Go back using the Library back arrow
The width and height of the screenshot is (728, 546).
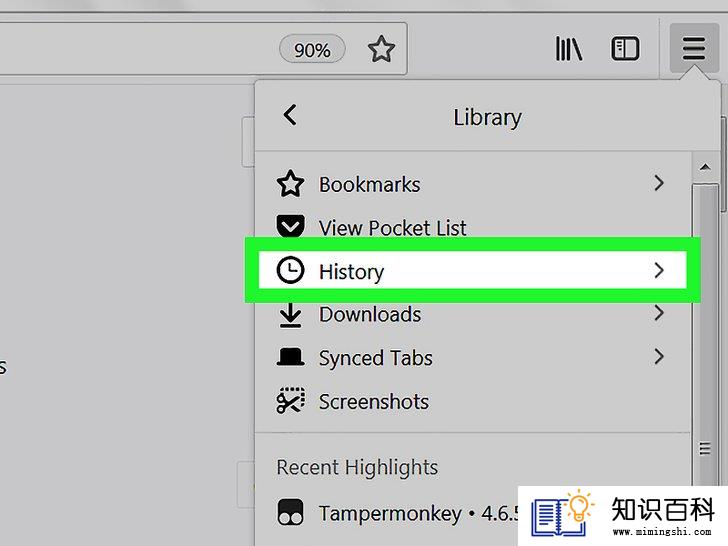pos(290,115)
